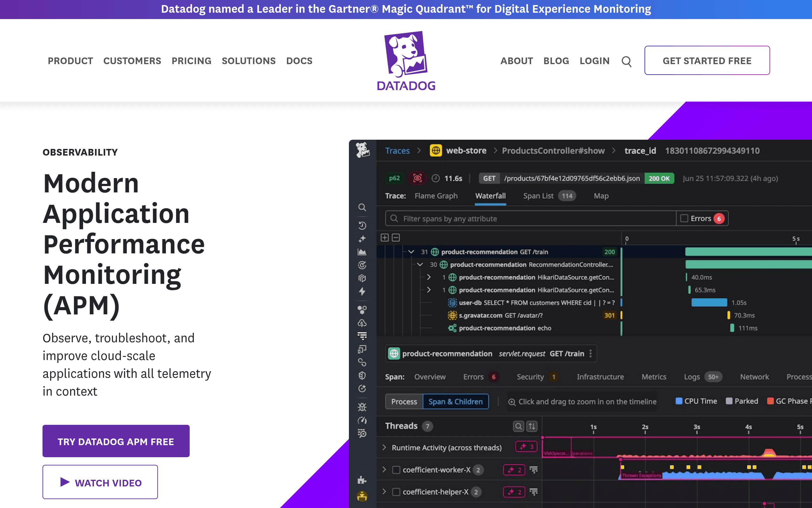Image resolution: width=812 pixels, height=508 pixels.
Task: Click the Traces breadcrumb link
Action: 397,150
